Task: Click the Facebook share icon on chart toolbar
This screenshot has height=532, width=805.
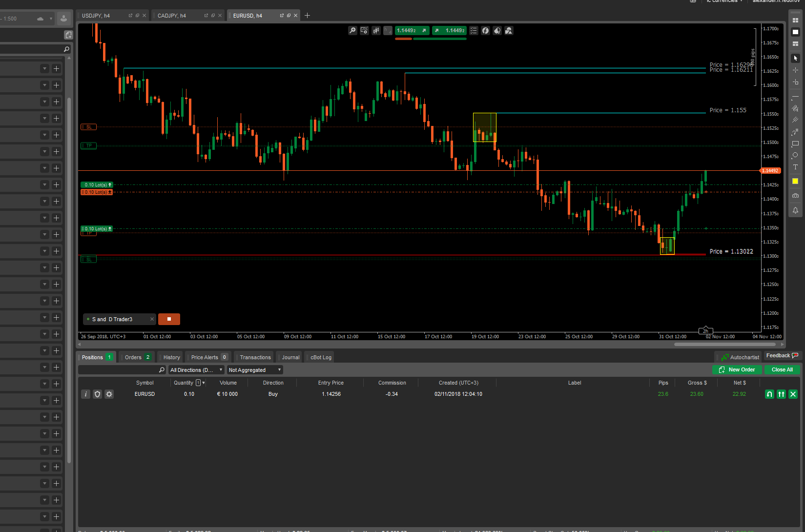Action: (x=485, y=31)
